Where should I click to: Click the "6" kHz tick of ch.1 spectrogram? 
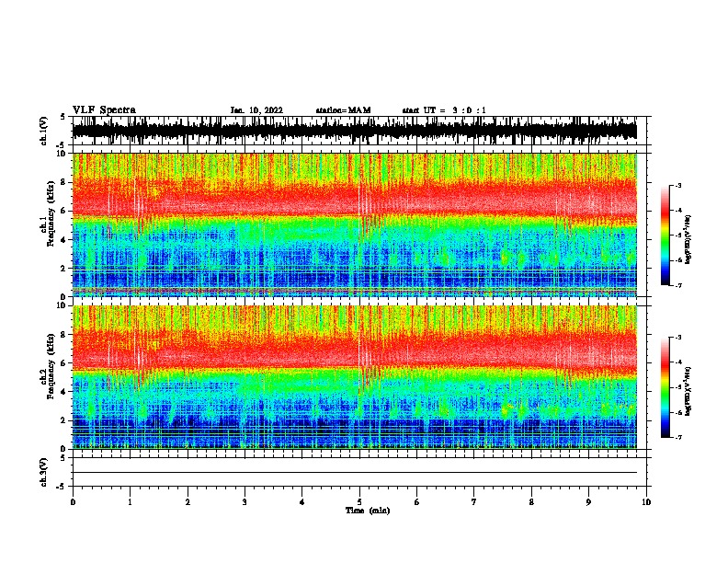click(x=64, y=212)
